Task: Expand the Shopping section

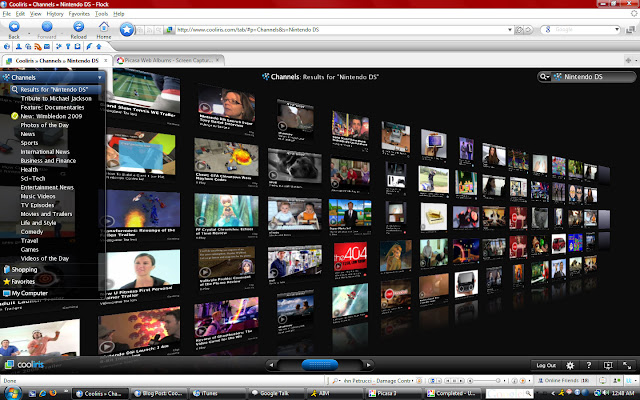Action: coord(24,269)
